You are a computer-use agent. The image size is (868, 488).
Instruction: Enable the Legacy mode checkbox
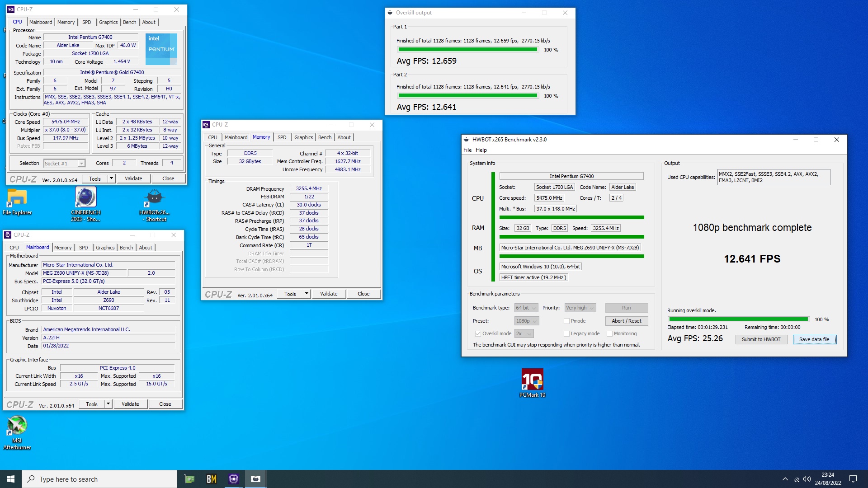[x=566, y=333]
